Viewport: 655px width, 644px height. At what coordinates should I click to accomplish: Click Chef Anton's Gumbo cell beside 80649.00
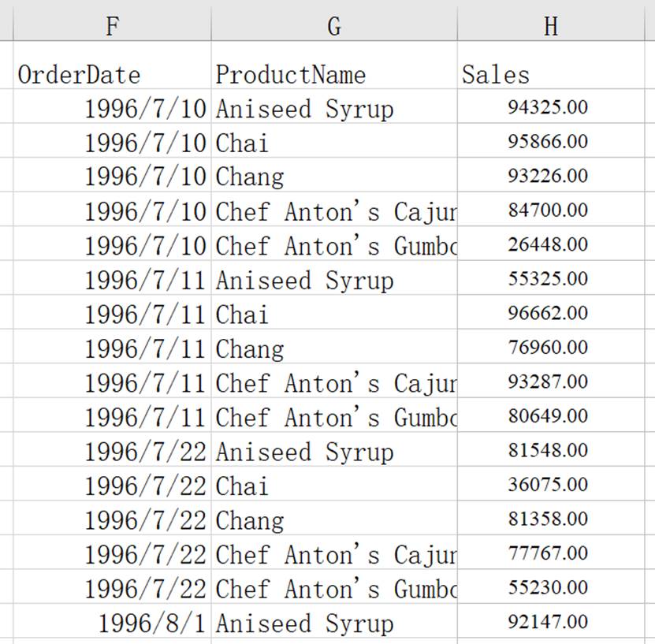coord(335,417)
